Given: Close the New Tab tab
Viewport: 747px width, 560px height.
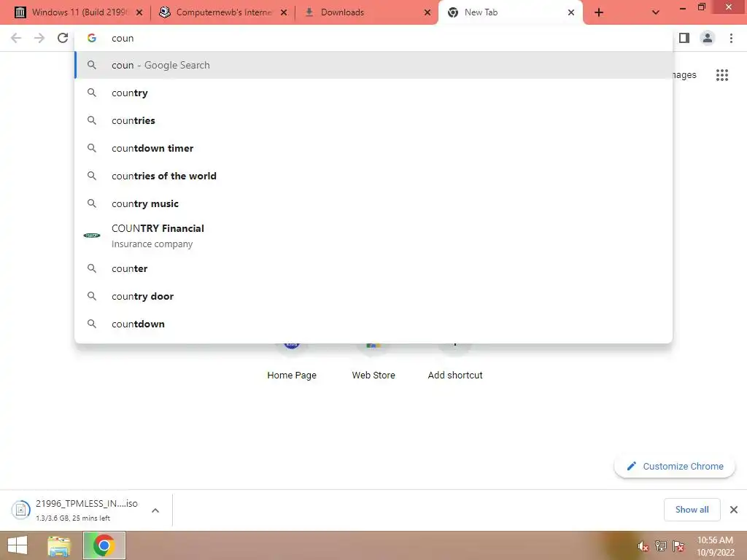Looking at the screenshot, I should (570, 12).
